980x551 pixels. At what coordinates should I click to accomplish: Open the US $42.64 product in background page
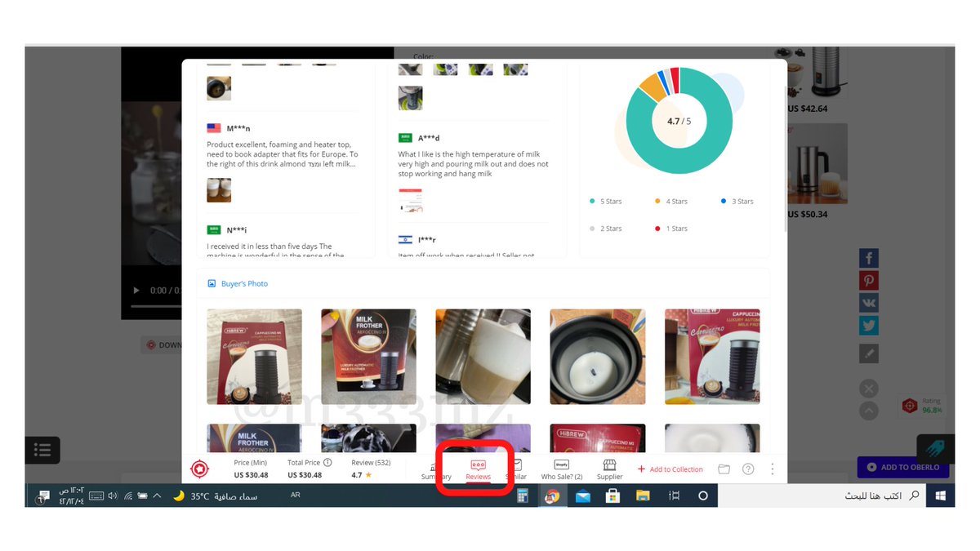click(817, 80)
